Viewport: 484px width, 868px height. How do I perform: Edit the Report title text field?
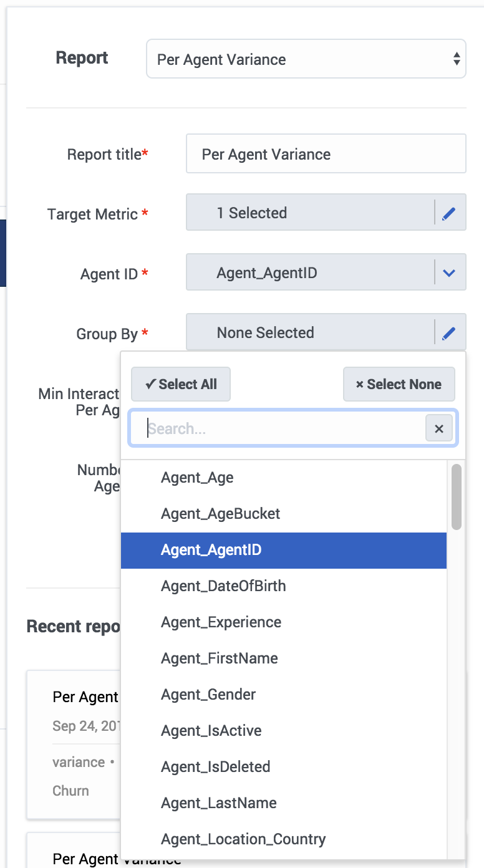326,154
